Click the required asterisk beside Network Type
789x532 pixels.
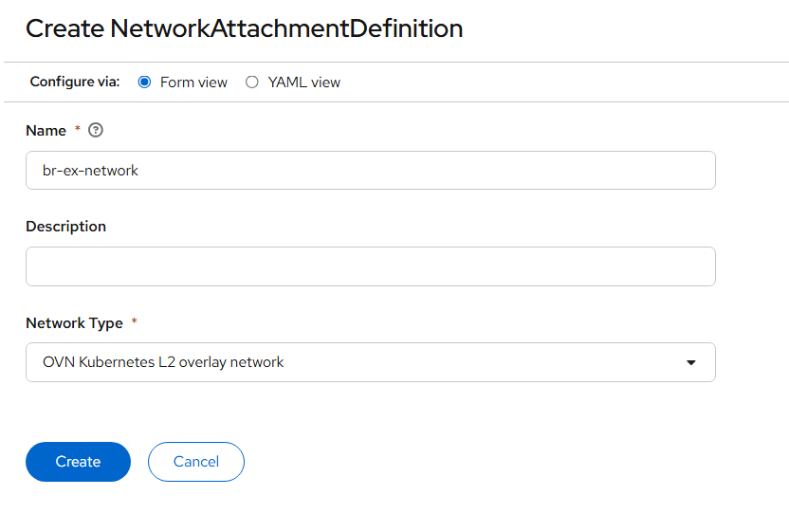coord(134,322)
